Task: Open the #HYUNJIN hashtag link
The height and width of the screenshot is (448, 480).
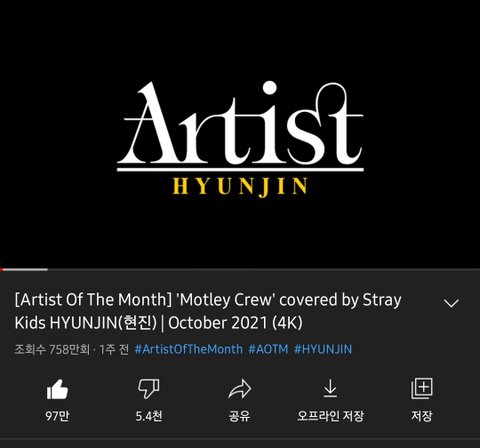Action: pyautogui.click(x=323, y=349)
